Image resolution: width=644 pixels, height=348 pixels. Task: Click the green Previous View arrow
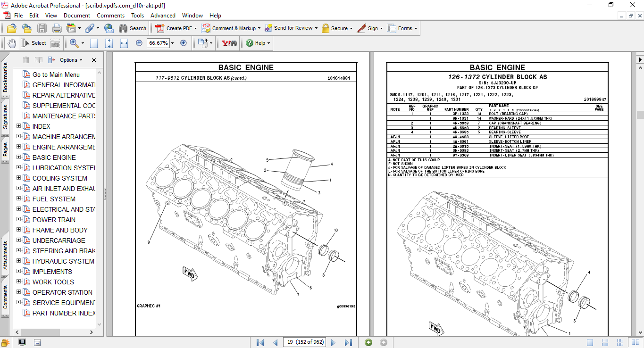pyautogui.click(x=368, y=342)
